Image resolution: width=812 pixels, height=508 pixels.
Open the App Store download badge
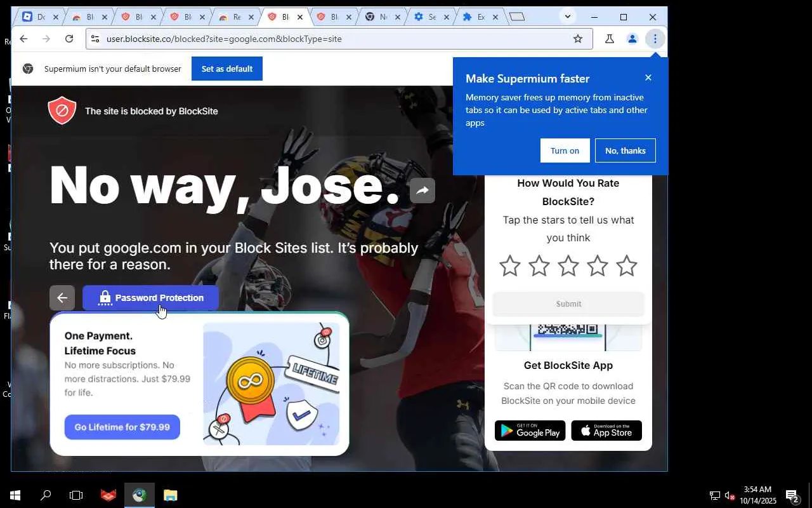pos(606,431)
